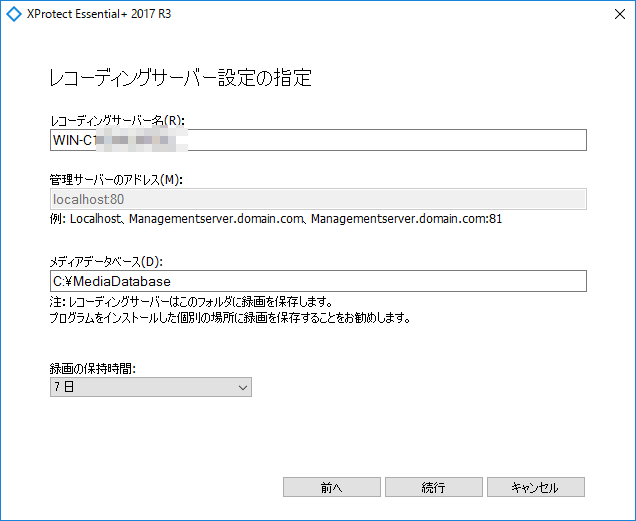Open the 録画の保持時間 dropdown showing 7 日

[x=150, y=387]
